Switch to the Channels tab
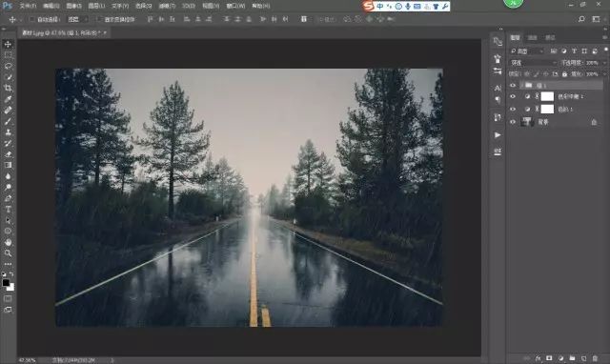 point(532,38)
